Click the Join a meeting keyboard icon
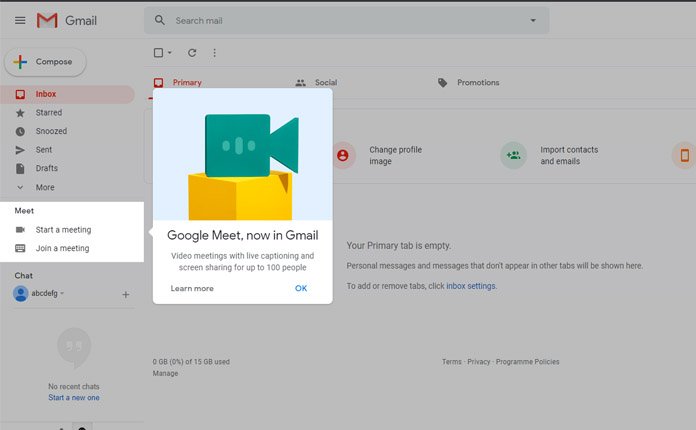Viewport: 696px width, 430px height. pos(20,248)
